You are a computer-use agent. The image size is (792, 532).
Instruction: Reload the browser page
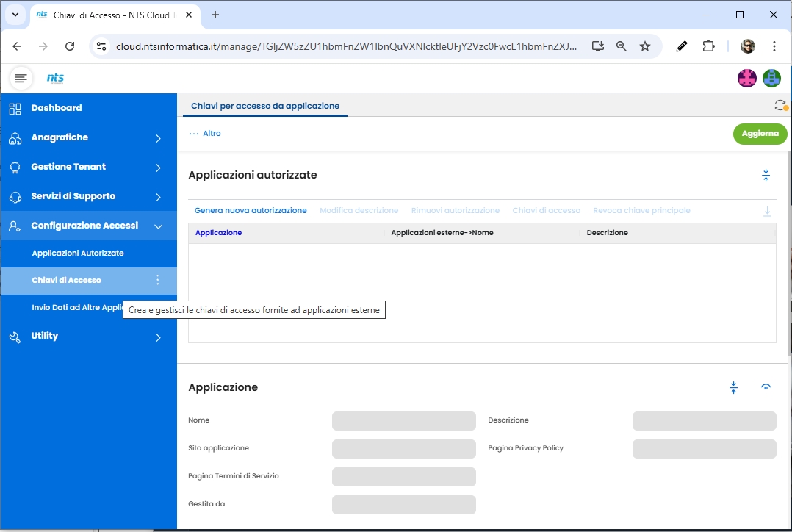coord(70,46)
